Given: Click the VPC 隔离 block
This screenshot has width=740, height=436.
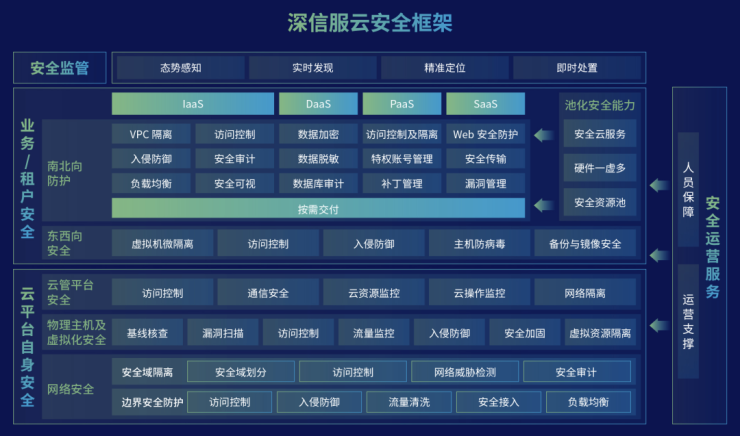Looking at the screenshot, I should click(151, 134).
